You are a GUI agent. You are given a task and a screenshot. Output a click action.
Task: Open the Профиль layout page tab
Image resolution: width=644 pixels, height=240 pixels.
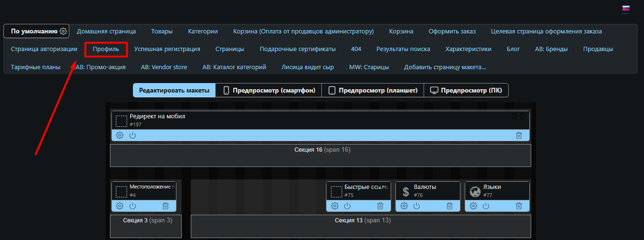(106, 49)
